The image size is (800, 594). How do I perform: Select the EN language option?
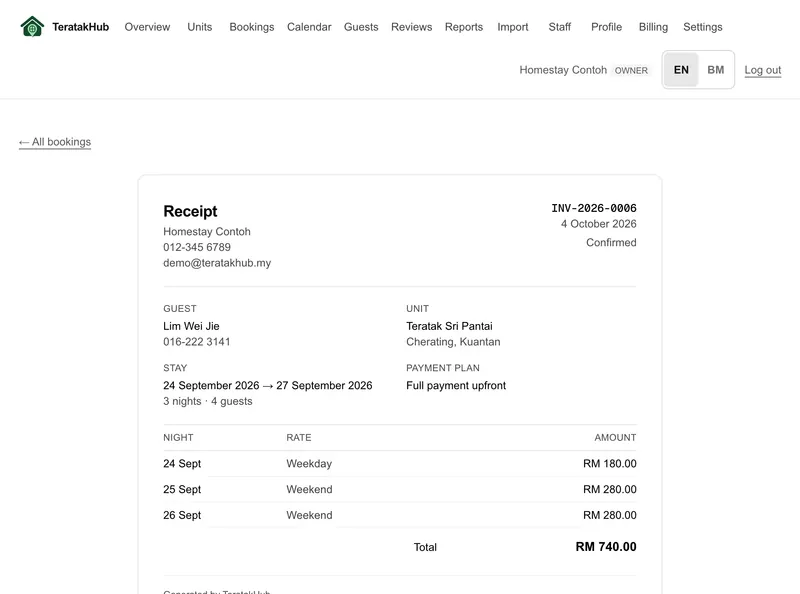tap(681, 70)
